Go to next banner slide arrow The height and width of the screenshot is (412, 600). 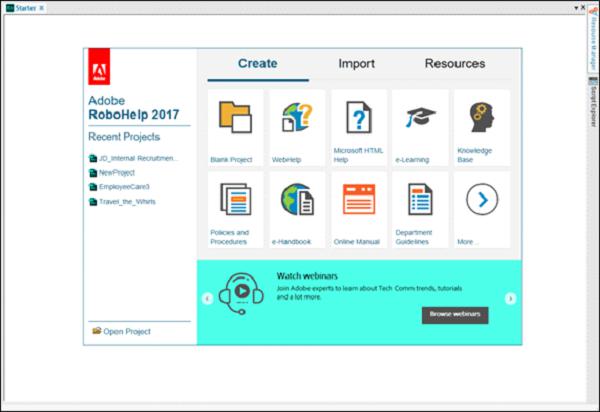coord(510,298)
